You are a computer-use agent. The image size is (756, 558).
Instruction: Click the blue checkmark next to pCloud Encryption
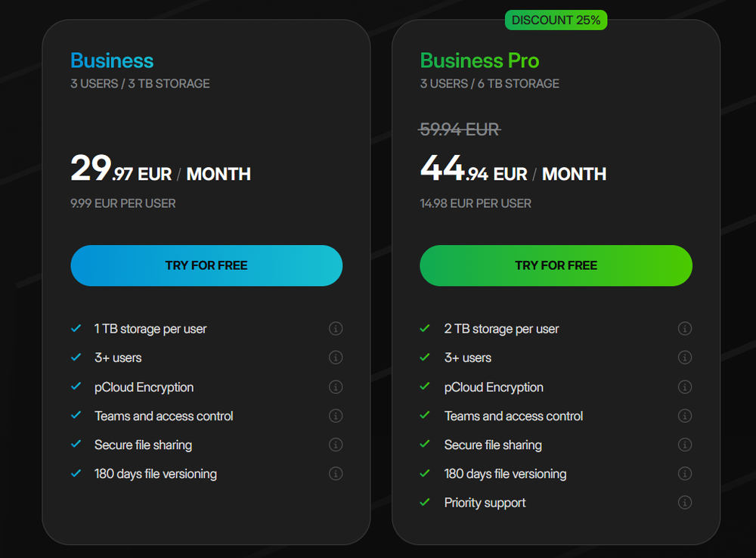[76, 386]
